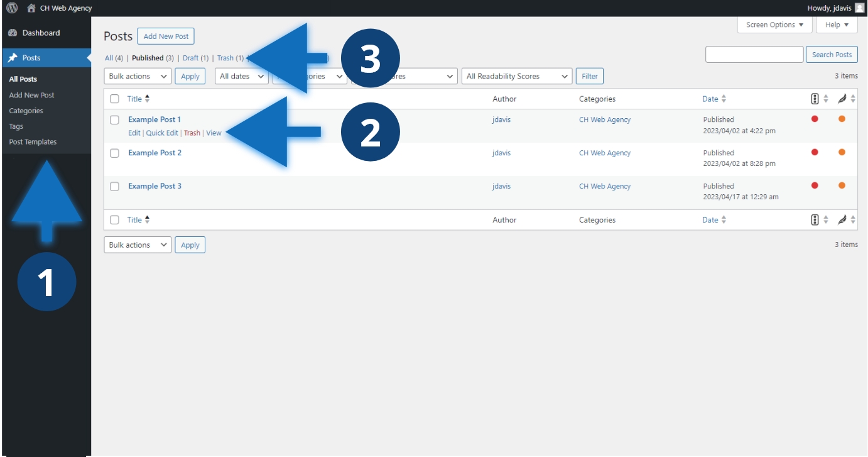Check the Example Post 1 checkbox
Image resolution: width=868 pixels, height=457 pixels.
click(x=114, y=119)
